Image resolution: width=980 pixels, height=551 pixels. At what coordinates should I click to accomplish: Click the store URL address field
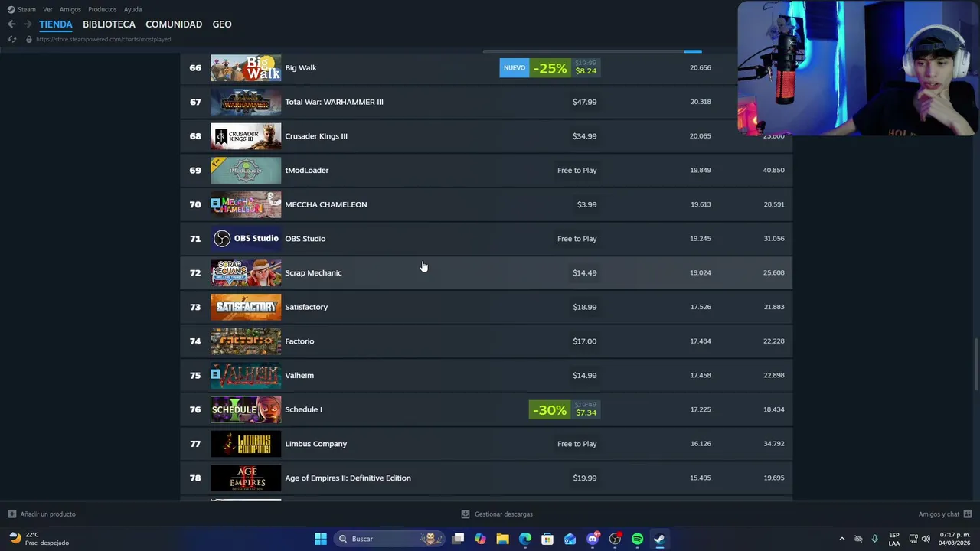(x=103, y=39)
